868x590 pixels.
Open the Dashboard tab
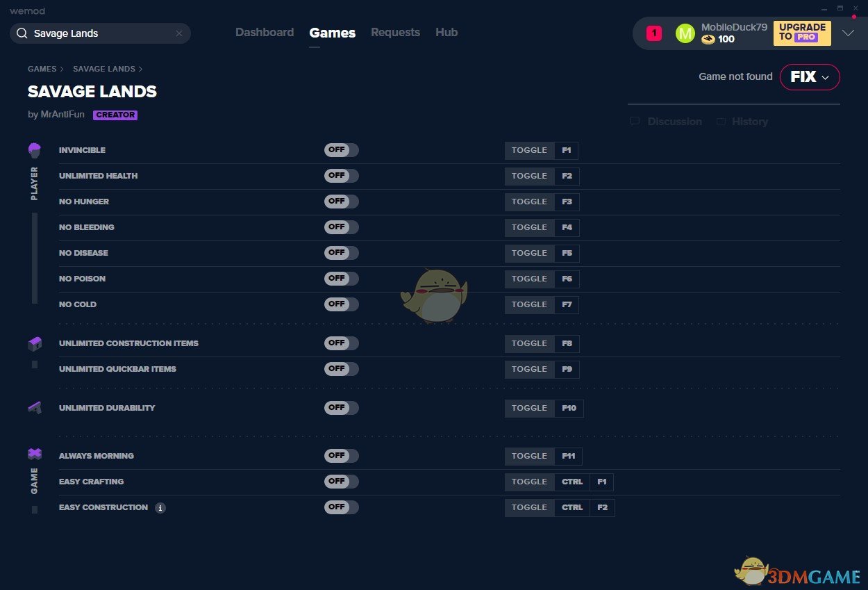coord(265,33)
